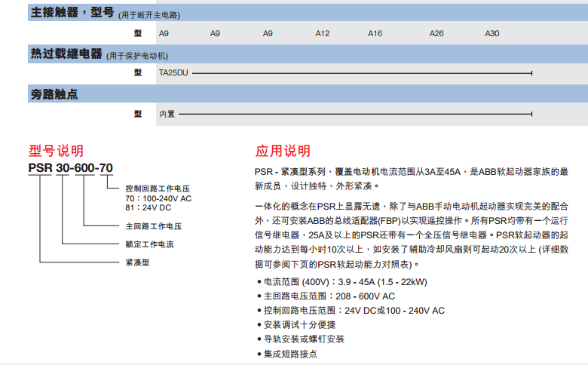Click the bullet '安装调试十分便捷'
The height and width of the screenshot is (365, 588).
click(296, 325)
